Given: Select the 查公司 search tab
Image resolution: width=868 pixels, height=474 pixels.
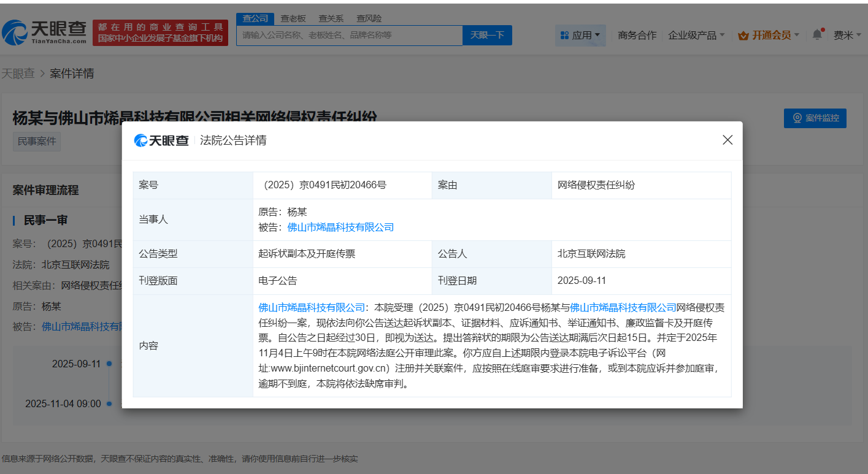Looking at the screenshot, I should pyautogui.click(x=255, y=18).
